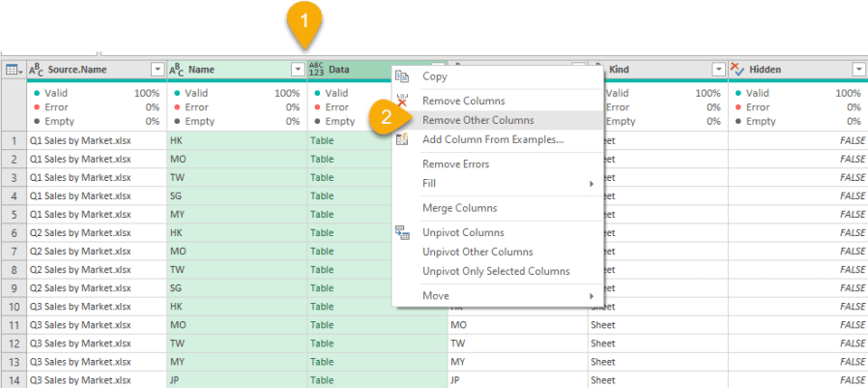Open the Name column filter dropdown
The height and width of the screenshot is (388, 868).
(x=298, y=70)
